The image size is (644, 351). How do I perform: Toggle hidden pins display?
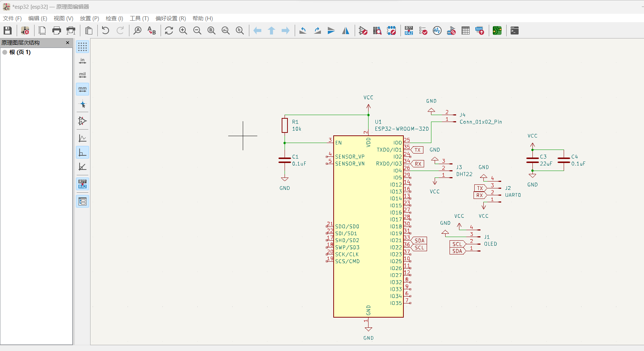click(x=82, y=121)
